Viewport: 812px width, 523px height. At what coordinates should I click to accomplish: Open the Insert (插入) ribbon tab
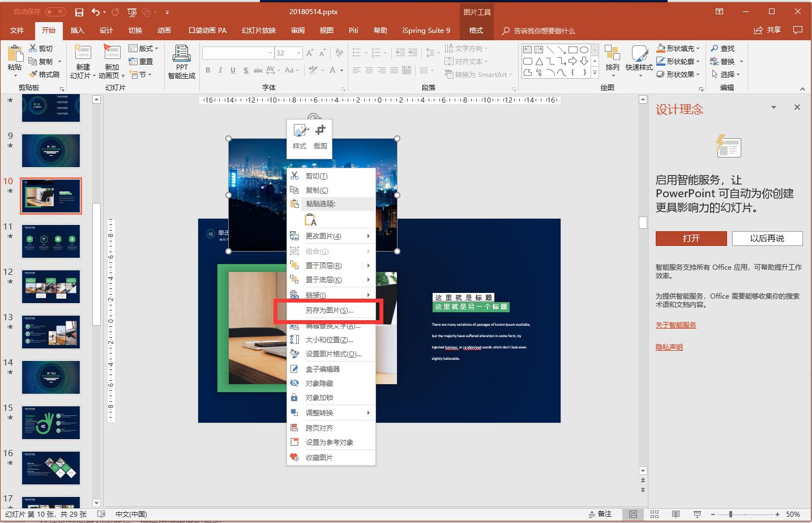pyautogui.click(x=77, y=31)
